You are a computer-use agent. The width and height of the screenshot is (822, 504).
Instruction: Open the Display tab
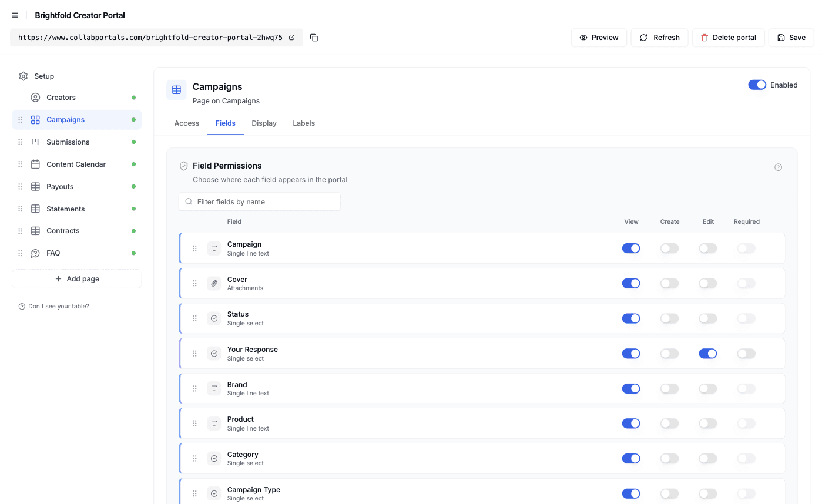(x=264, y=123)
